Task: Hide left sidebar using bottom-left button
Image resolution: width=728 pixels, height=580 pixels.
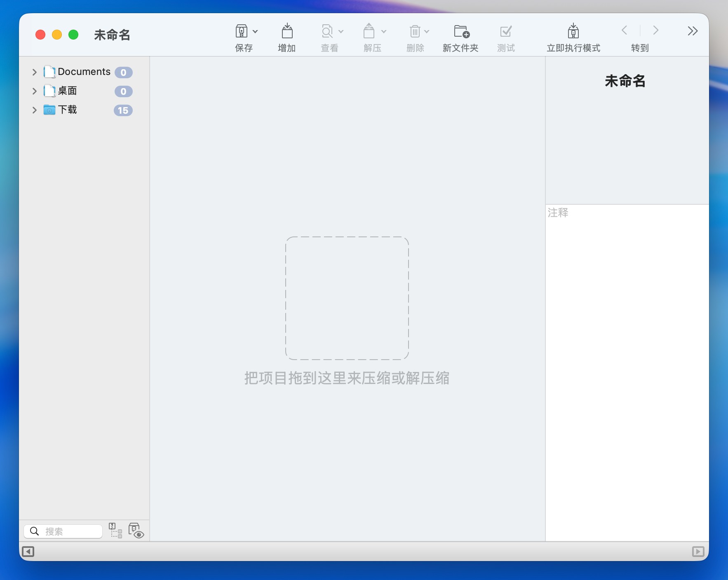Action: (28, 551)
